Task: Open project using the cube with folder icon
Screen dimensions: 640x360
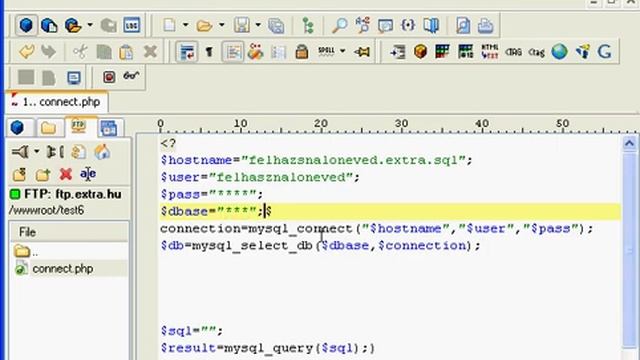Action: (x=73, y=25)
